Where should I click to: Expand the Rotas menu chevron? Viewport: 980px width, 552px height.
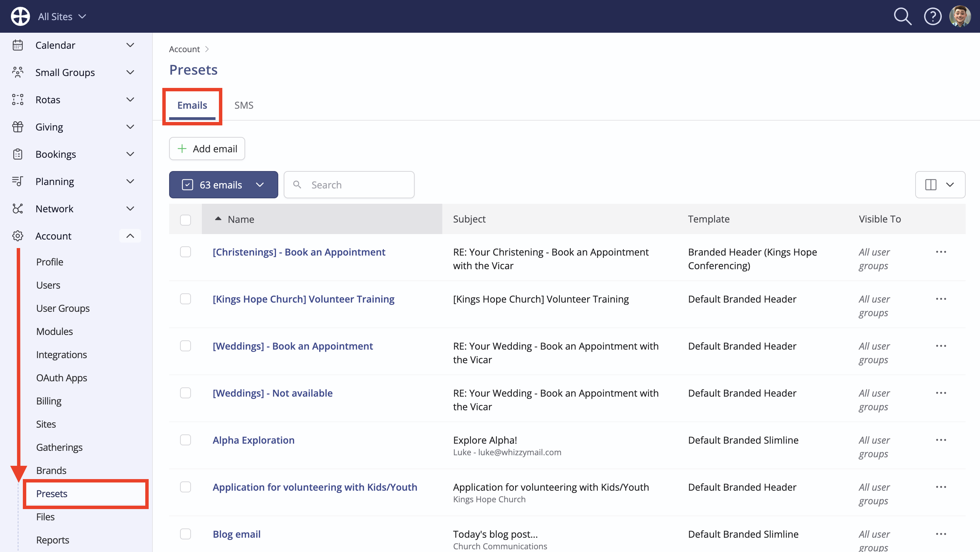(130, 99)
